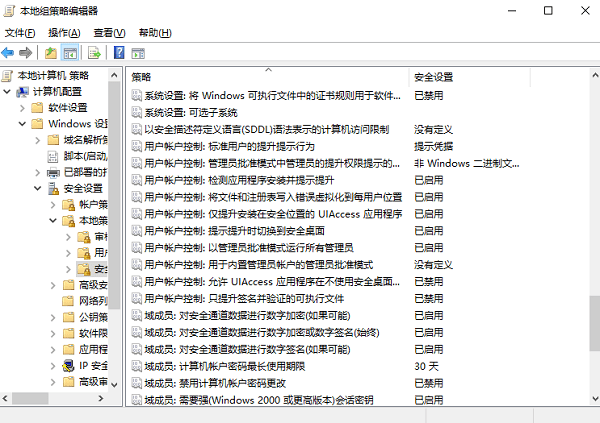This screenshot has width=600, height=423.
Task: Collapse the 计算机配置 tree node
Action: tap(7, 92)
